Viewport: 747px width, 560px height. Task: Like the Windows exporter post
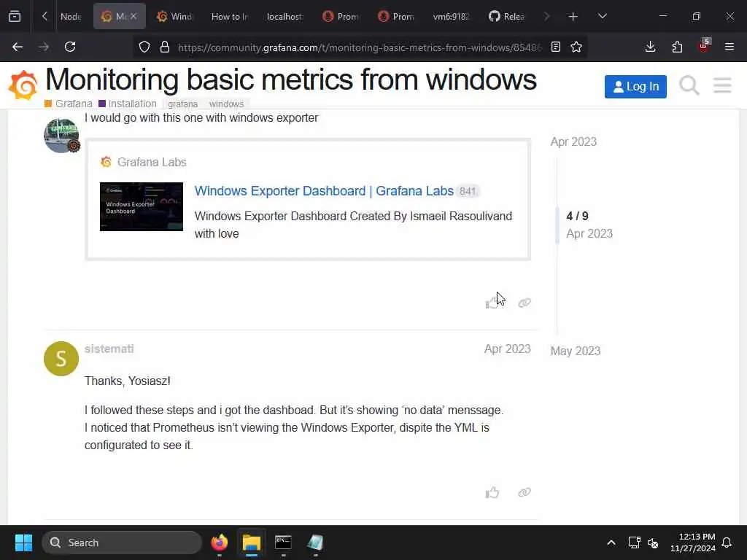492,303
